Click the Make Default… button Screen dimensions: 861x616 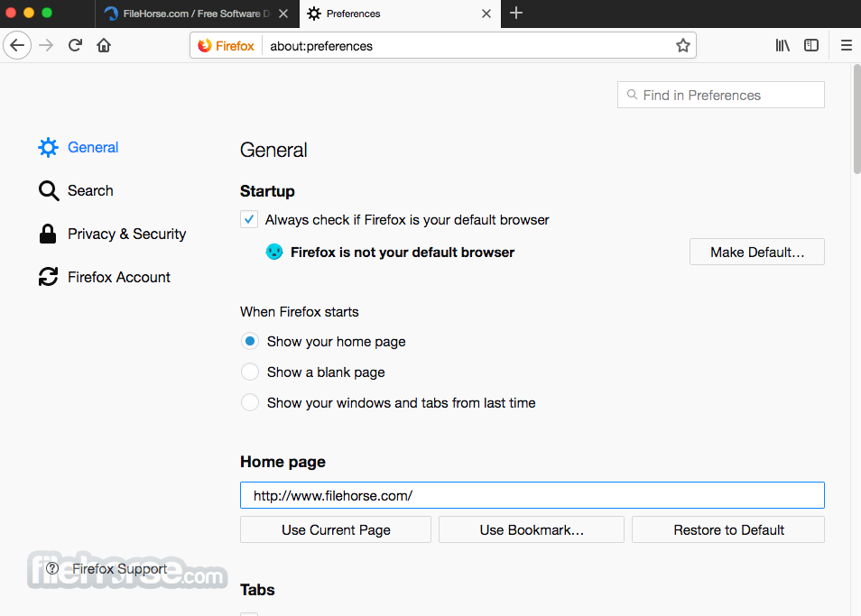click(x=756, y=252)
